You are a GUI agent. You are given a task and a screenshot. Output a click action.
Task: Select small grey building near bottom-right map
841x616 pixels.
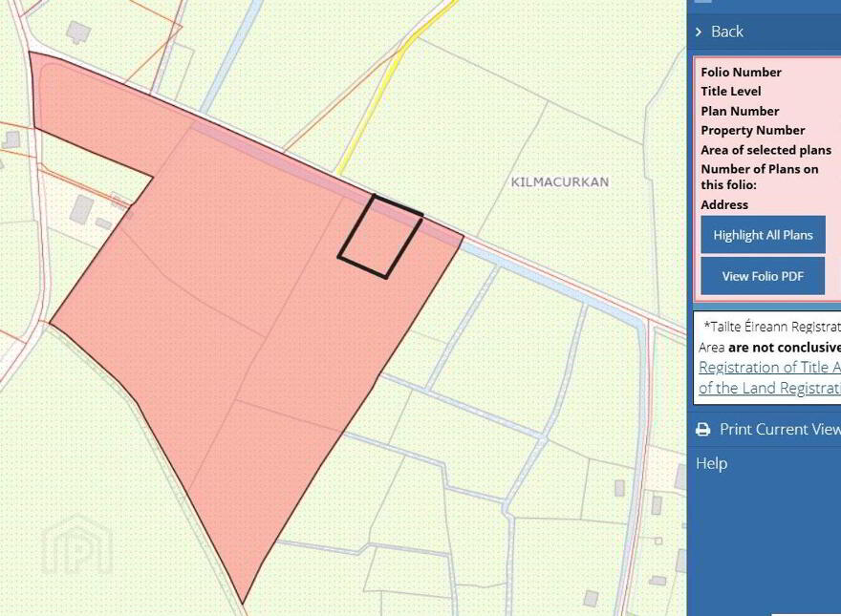click(x=591, y=598)
